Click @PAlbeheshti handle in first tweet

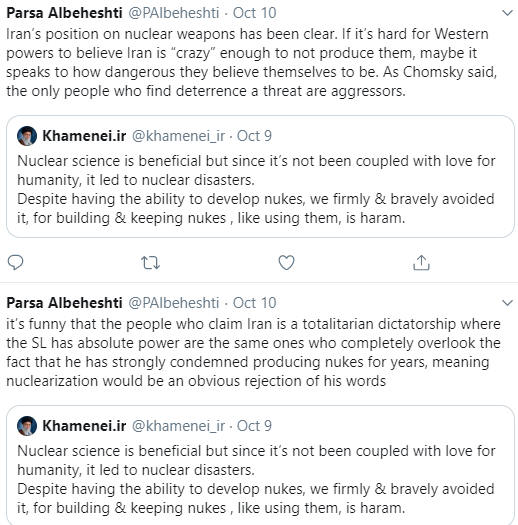point(174,13)
